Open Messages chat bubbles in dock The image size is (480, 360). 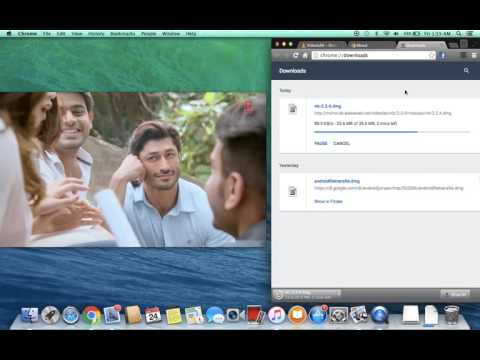[x=215, y=315]
